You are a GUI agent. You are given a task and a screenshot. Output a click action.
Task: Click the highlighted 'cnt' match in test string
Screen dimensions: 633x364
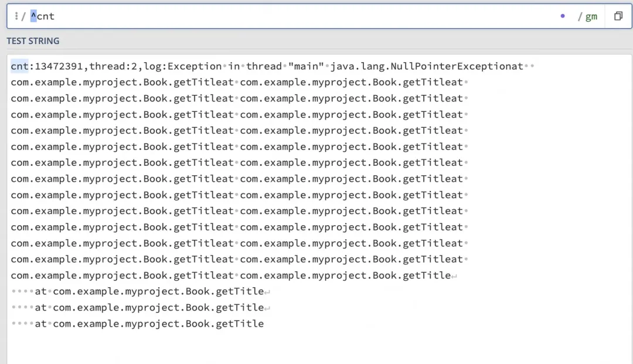tap(19, 66)
